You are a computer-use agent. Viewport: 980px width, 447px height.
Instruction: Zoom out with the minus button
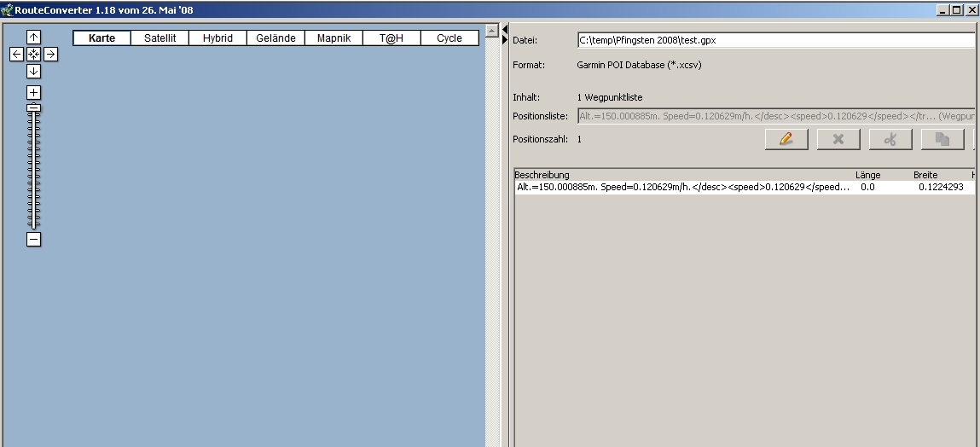tap(33, 240)
